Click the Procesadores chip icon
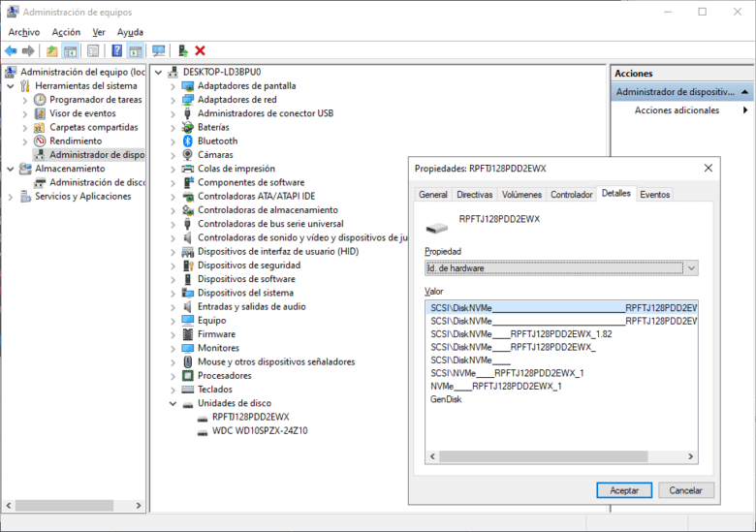756x532 pixels. tap(188, 375)
